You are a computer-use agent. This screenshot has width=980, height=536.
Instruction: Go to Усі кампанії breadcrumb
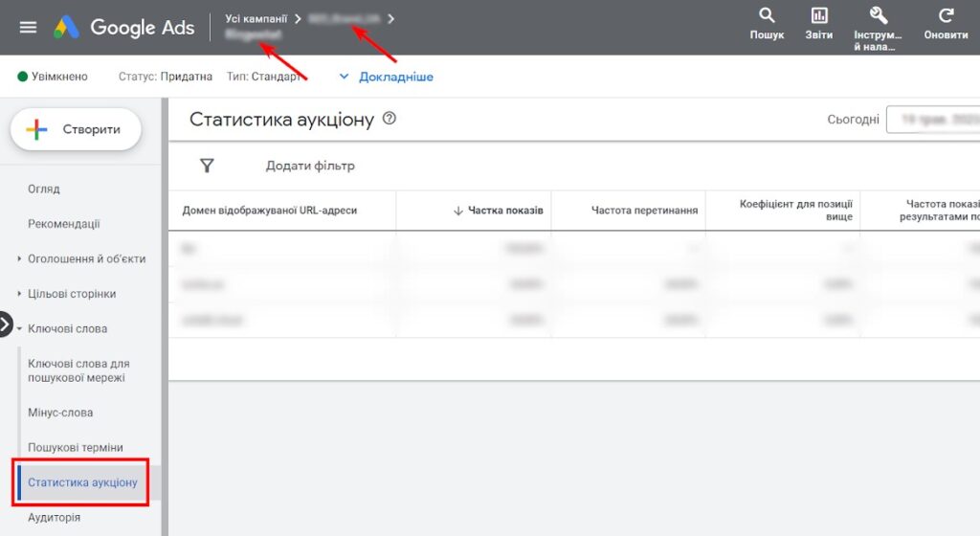point(256,19)
